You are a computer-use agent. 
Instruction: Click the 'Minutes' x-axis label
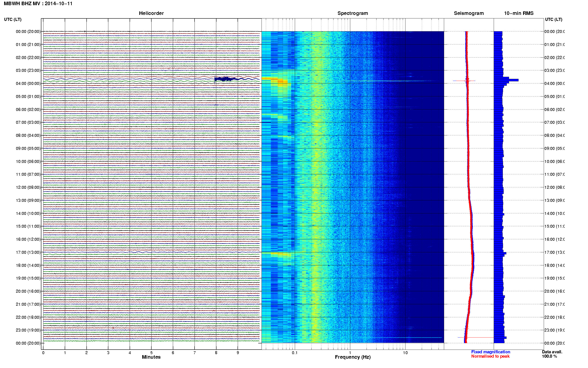pyautogui.click(x=151, y=357)
